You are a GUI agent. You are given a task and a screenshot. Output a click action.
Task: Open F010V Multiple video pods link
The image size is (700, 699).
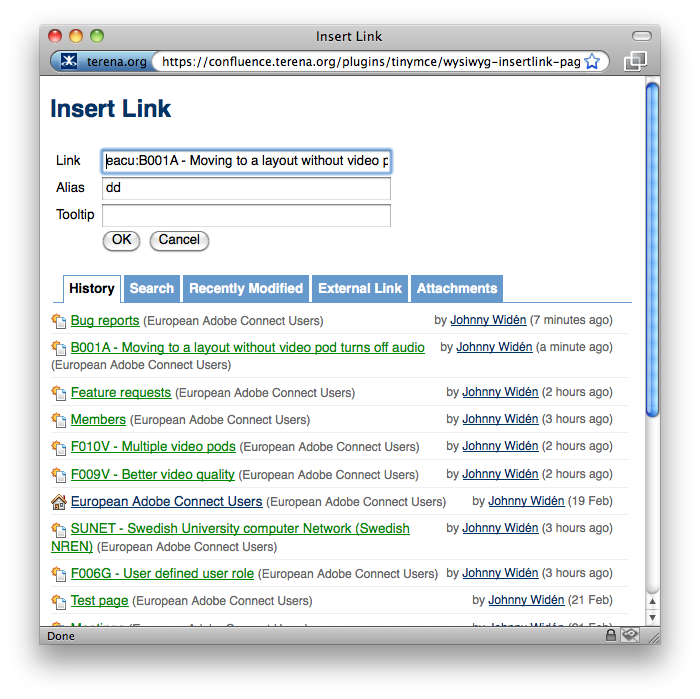153,447
